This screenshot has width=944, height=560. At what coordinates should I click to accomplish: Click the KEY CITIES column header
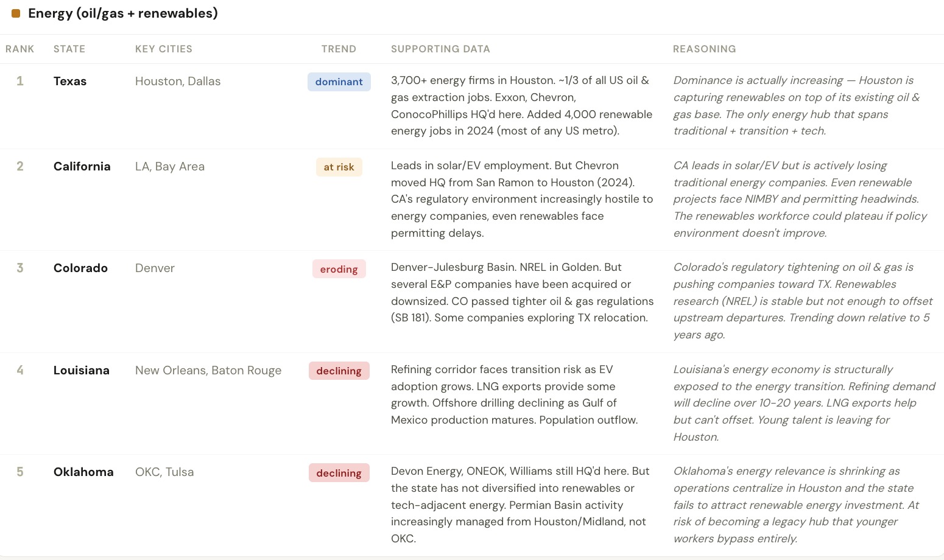click(164, 49)
